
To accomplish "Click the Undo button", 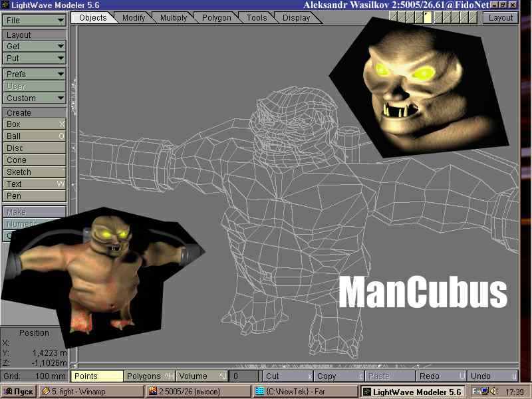I will 493,376.
